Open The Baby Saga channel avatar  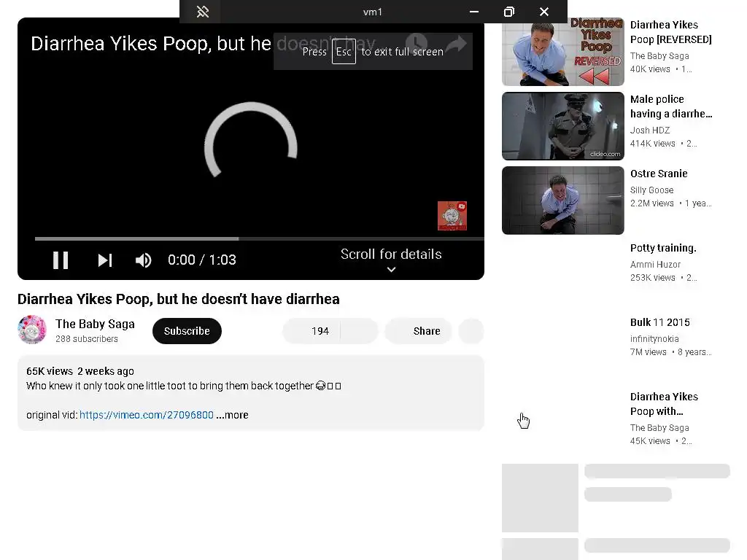tap(32, 330)
